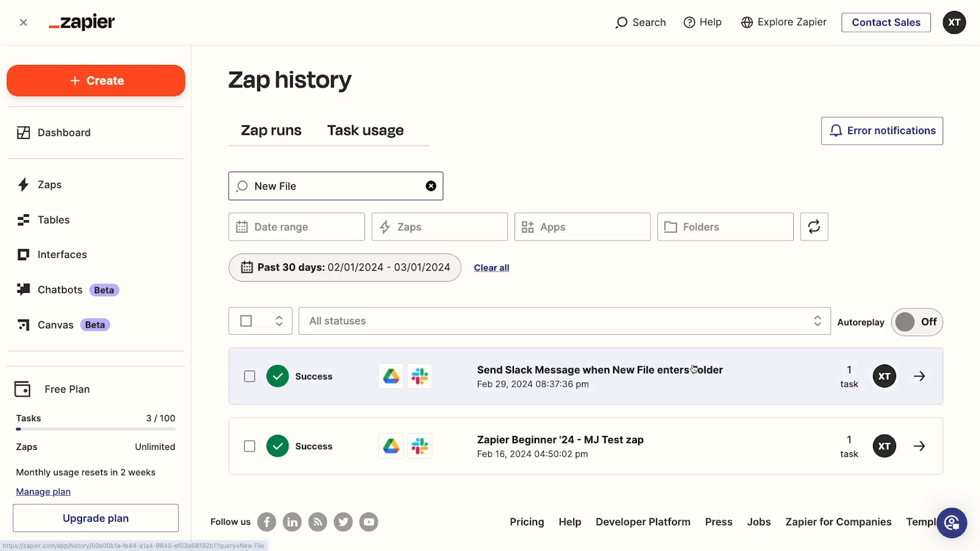Open the Date range filter
The image size is (980, 551).
296,227
